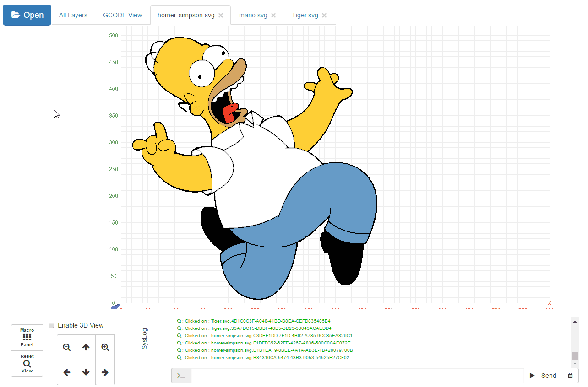Click the log entry ending in 1B428079700B
This screenshot has width=588, height=387.
265,350
